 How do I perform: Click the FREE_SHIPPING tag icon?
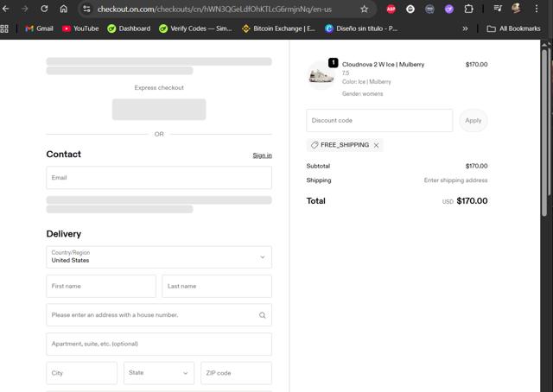coord(315,145)
